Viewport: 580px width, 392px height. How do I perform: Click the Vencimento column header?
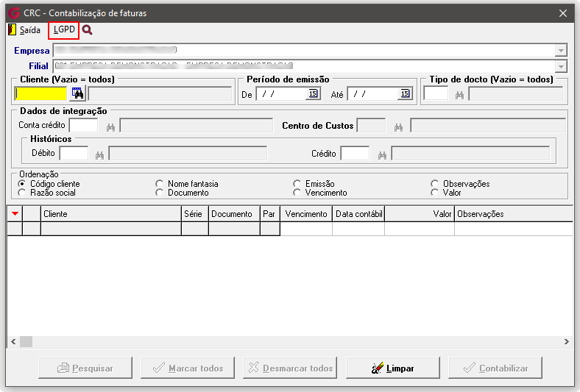point(306,214)
